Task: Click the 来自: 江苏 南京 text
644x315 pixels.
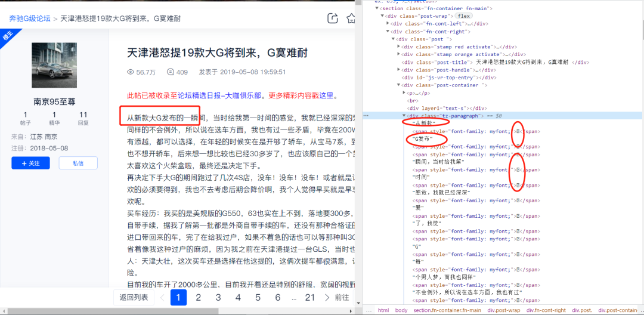Action: click(35, 137)
